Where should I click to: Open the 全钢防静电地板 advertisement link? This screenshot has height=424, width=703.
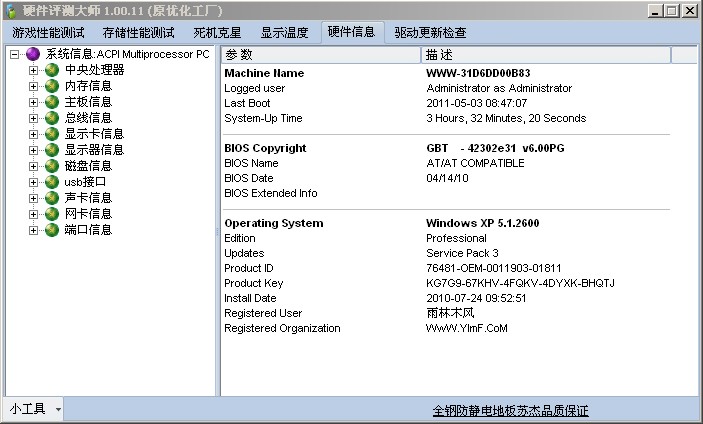(x=510, y=410)
